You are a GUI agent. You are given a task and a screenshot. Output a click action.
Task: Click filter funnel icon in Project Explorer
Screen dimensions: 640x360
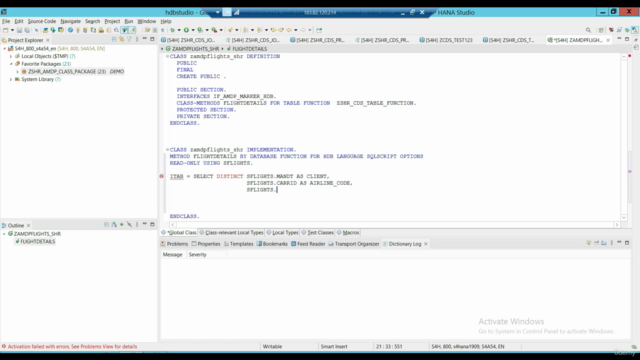129,40
